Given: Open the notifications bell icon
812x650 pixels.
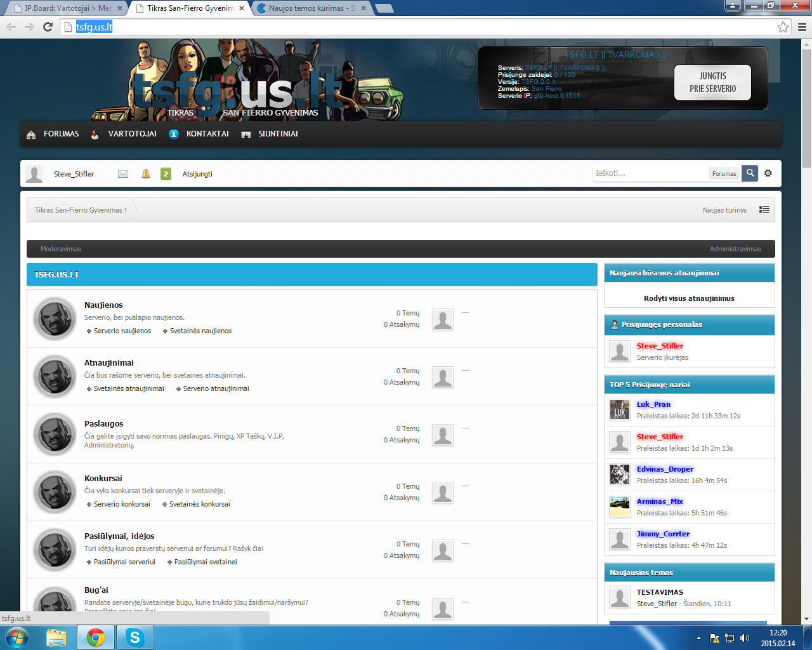Looking at the screenshot, I should coord(146,174).
